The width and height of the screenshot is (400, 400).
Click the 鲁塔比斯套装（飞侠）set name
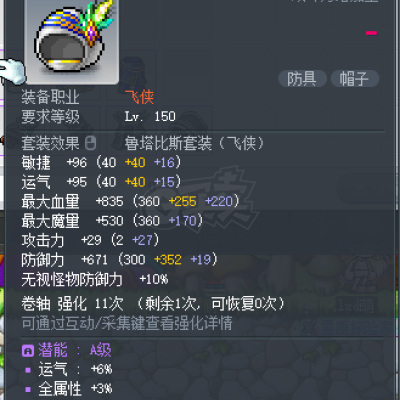(194, 143)
